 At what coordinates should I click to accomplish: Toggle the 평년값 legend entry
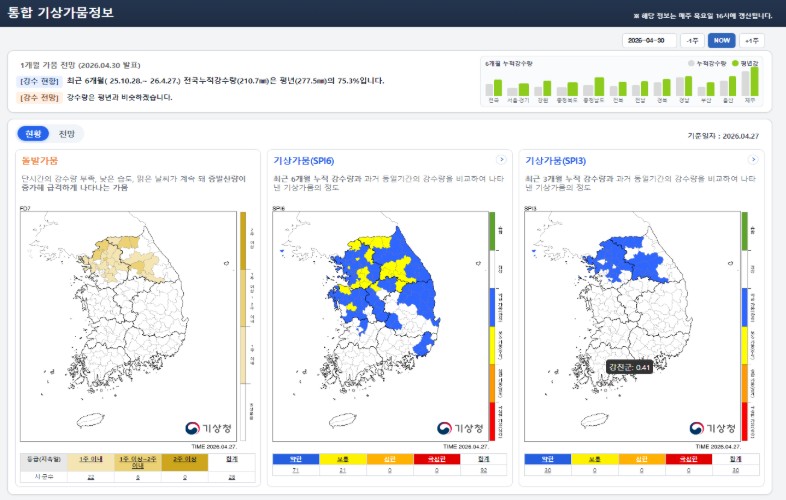click(745, 63)
